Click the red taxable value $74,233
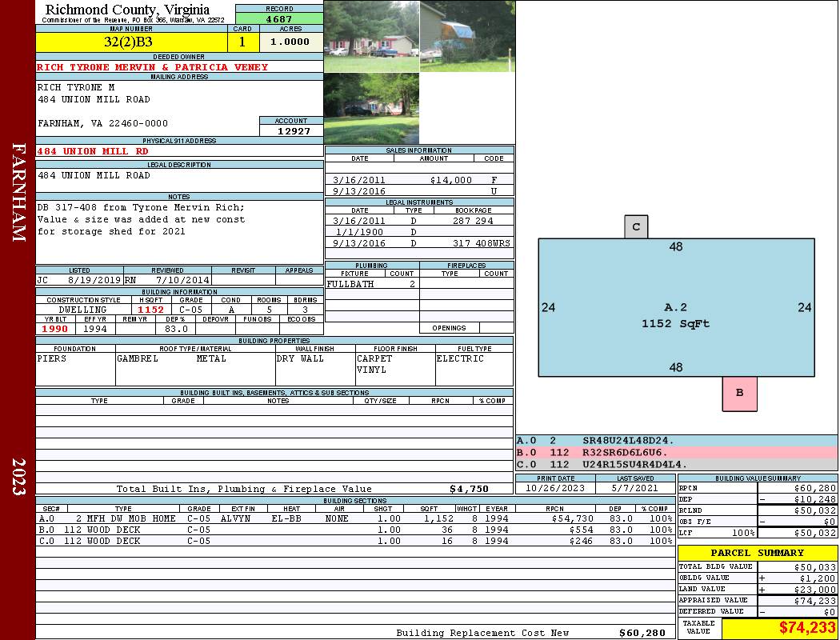 [x=779, y=628]
